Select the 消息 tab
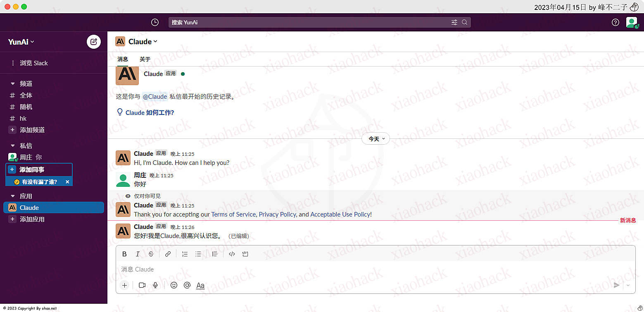Viewport: 644px width, 312px height. (123, 59)
